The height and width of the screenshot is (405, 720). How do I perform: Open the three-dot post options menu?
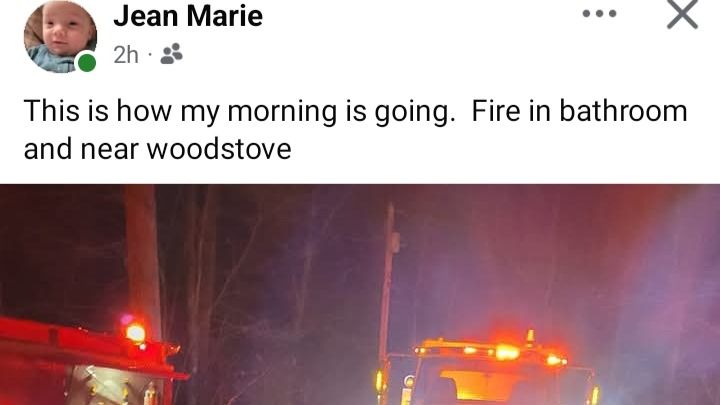[599, 14]
